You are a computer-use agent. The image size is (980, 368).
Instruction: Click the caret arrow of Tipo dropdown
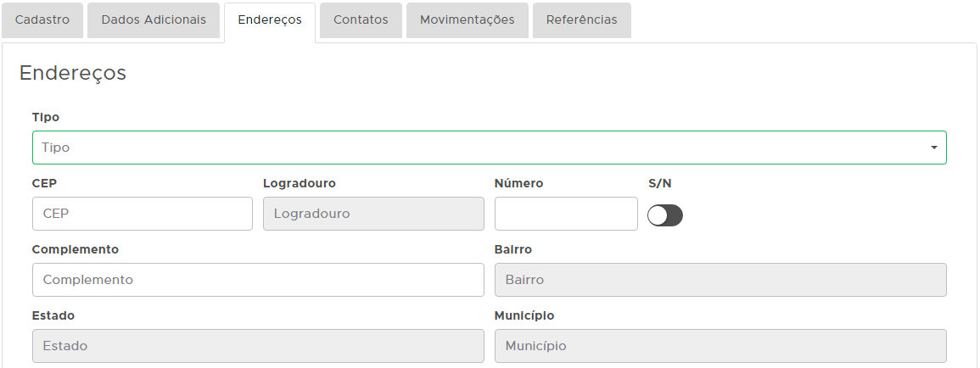point(933,148)
